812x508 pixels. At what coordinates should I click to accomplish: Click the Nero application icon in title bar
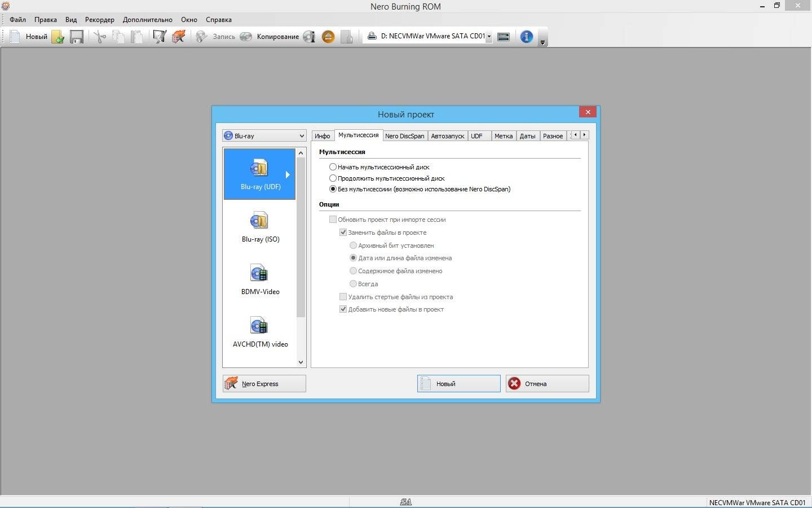pyautogui.click(x=5, y=6)
